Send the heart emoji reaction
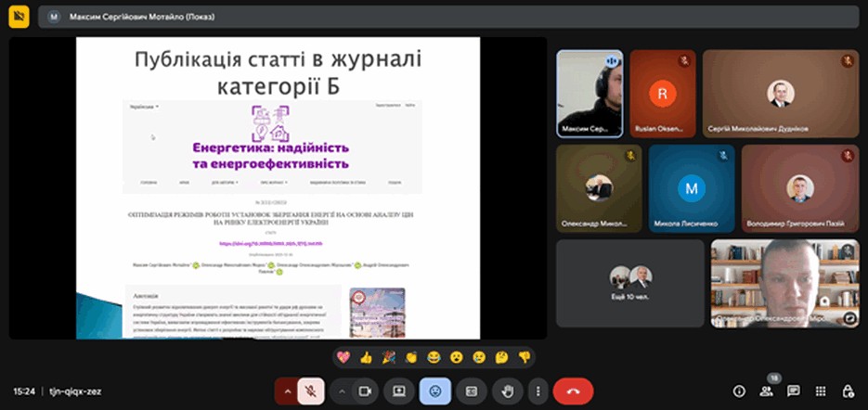Image resolution: width=868 pixels, height=410 pixels. [343, 357]
